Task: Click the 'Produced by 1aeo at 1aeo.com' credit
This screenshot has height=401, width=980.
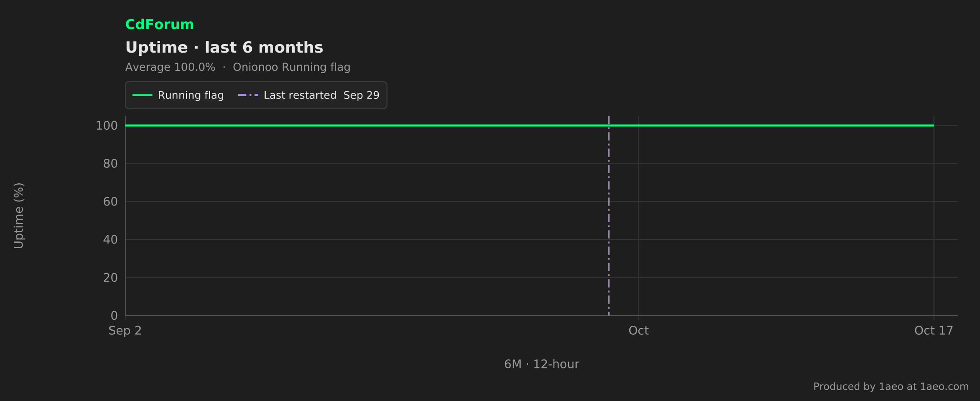Action: click(891, 386)
